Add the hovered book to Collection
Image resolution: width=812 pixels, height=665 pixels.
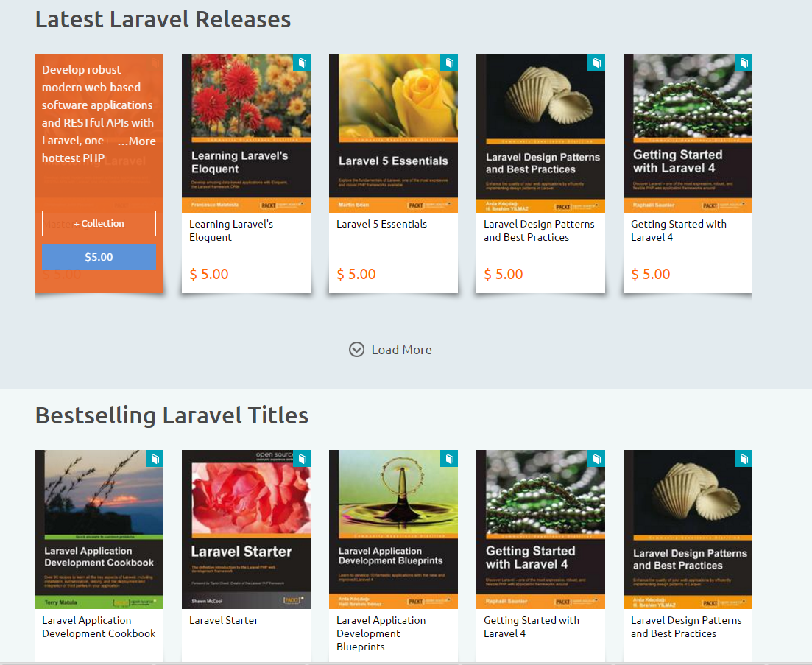coord(99,223)
